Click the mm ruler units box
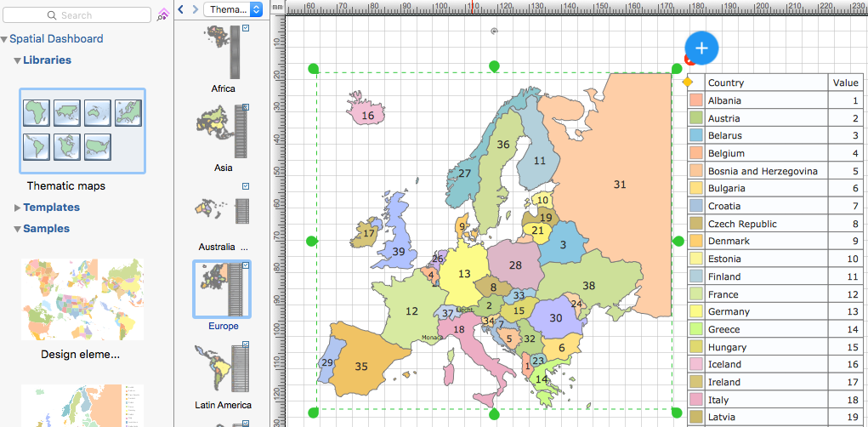 tap(278, 8)
